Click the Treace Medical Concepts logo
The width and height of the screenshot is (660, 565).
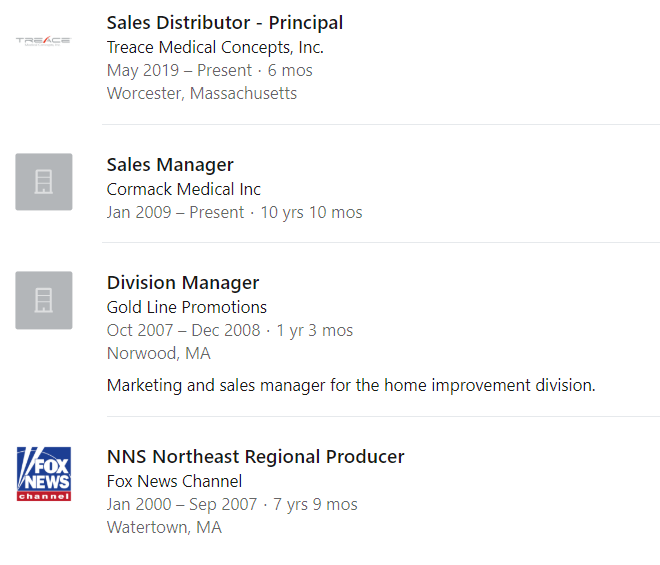point(44,41)
